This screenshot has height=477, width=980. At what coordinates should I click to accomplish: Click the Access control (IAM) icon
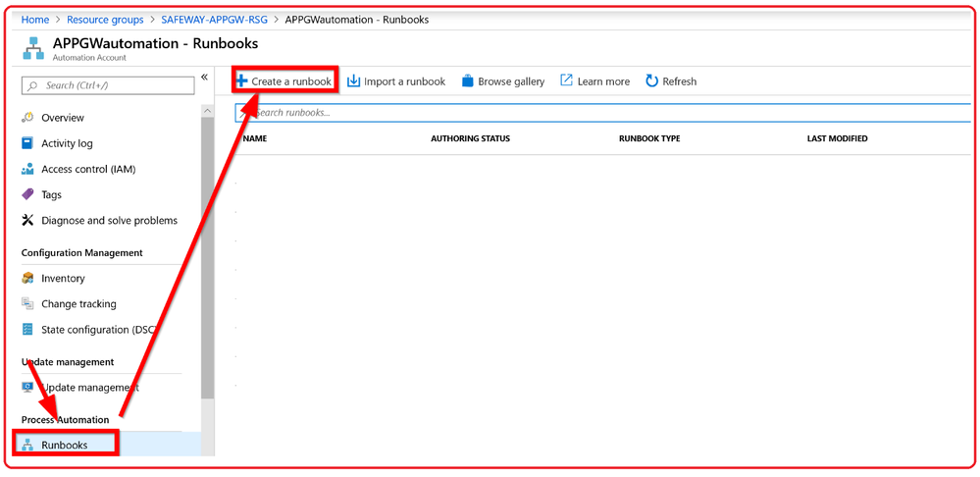(x=27, y=169)
